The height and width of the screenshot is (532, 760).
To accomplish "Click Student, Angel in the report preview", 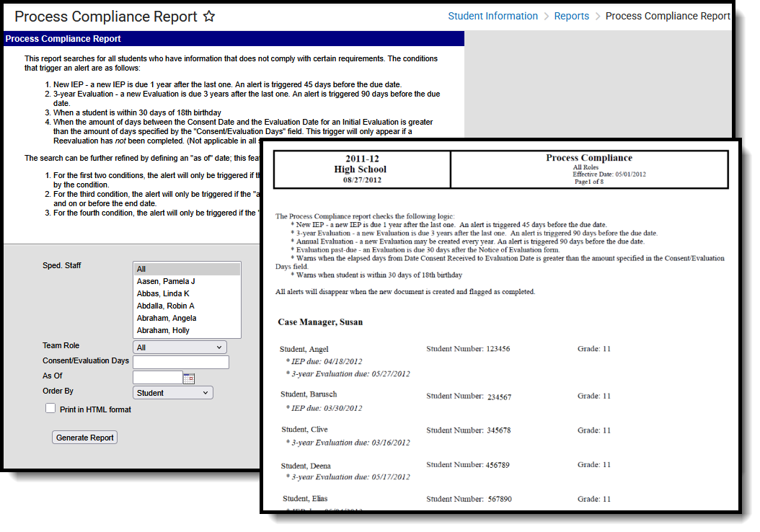I will click(304, 349).
